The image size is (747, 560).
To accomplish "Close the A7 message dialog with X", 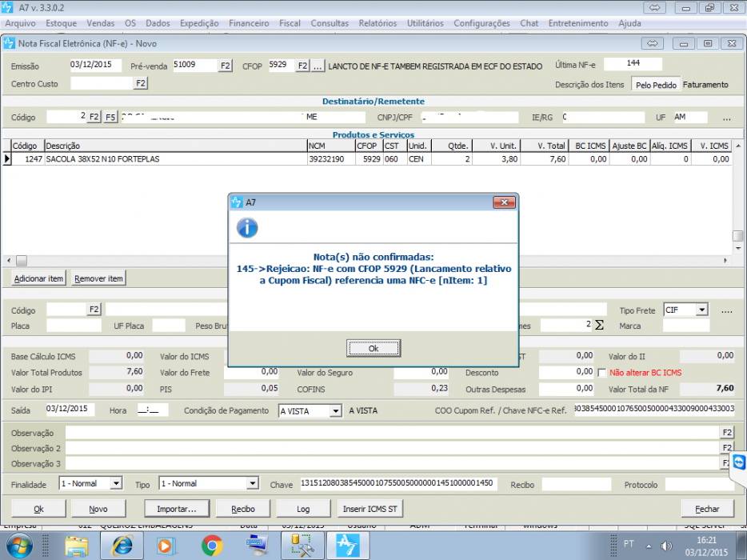I will [504, 202].
